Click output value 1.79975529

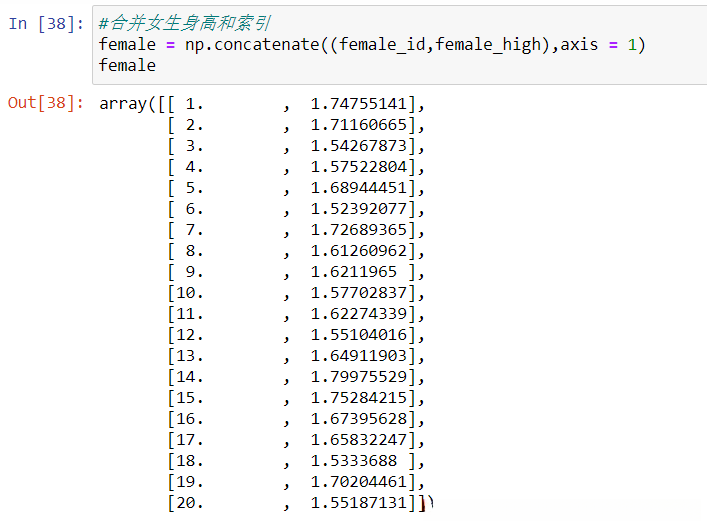[358, 377]
